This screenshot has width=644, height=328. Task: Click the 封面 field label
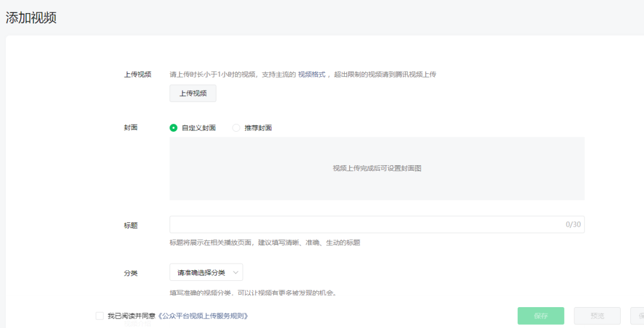point(130,128)
